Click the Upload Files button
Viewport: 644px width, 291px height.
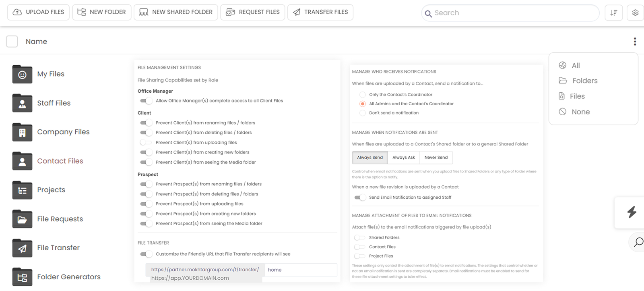pos(39,12)
